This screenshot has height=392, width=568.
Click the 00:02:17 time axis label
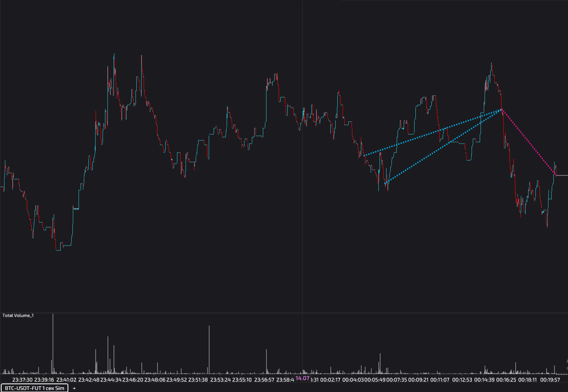(x=330, y=380)
